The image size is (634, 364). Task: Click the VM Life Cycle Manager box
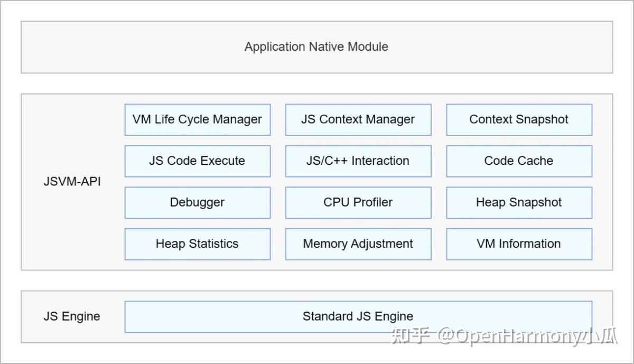coord(197,119)
